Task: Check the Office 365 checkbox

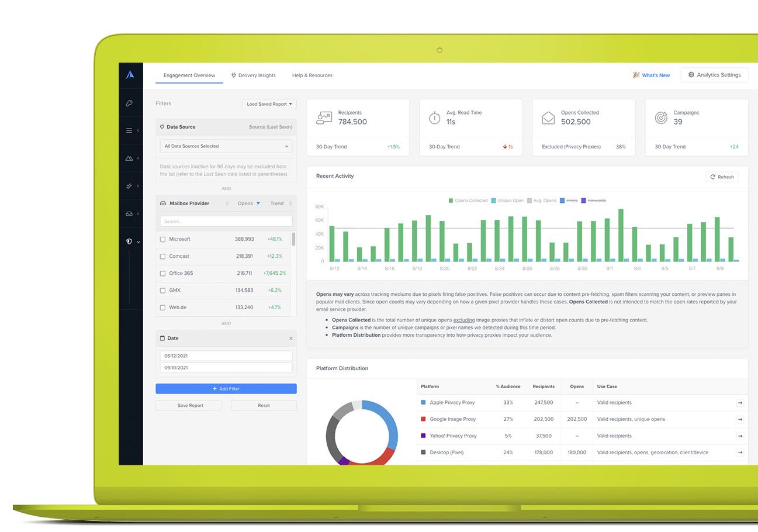Action: pyautogui.click(x=162, y=273)
